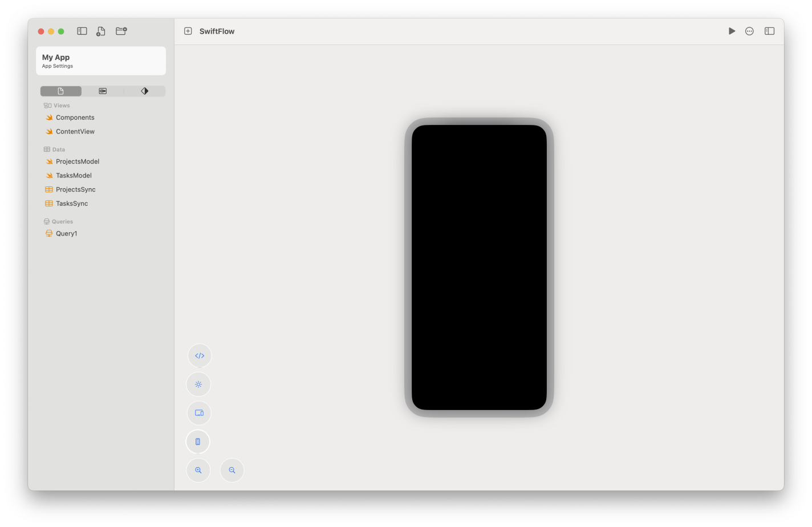Click table icon beside ProjectsSync
The image size is (812, 527).
(x=49, y=189)
